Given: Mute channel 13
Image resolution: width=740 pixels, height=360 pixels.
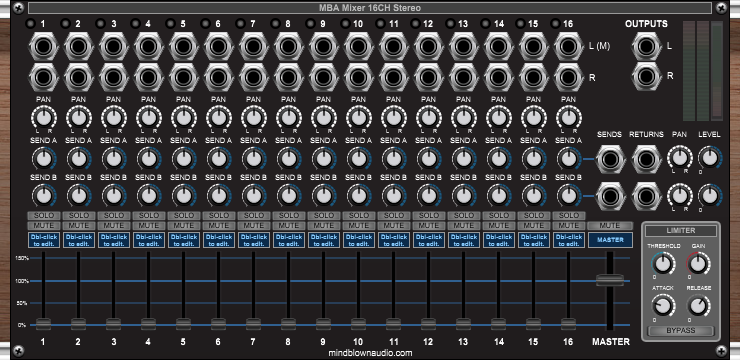Looking at the screenshot, I should click(x=463, y=226).
